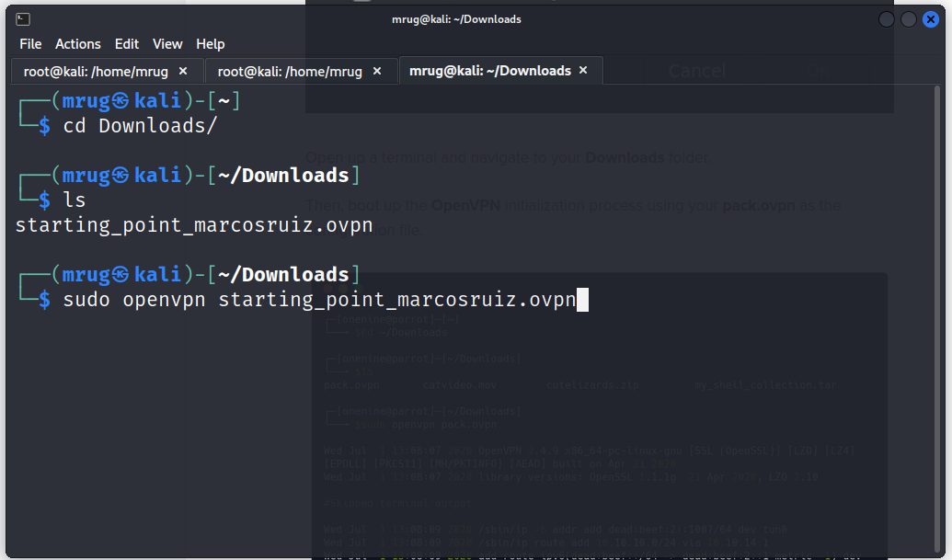Open the Help menu

pyautogui.click(x=211, y=44)
